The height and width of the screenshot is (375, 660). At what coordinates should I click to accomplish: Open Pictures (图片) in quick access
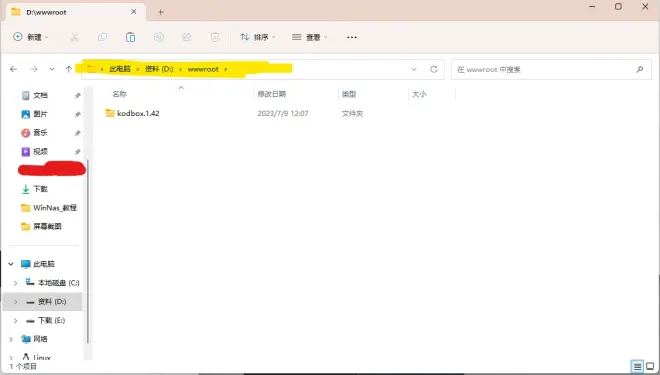(40, 114)
